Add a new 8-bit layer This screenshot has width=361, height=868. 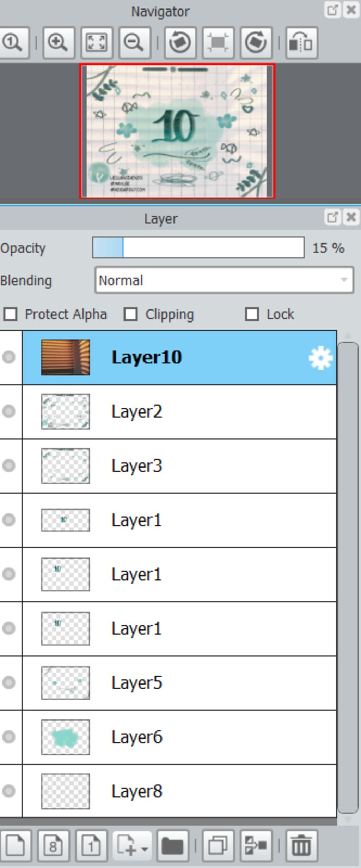click(53, 846)
